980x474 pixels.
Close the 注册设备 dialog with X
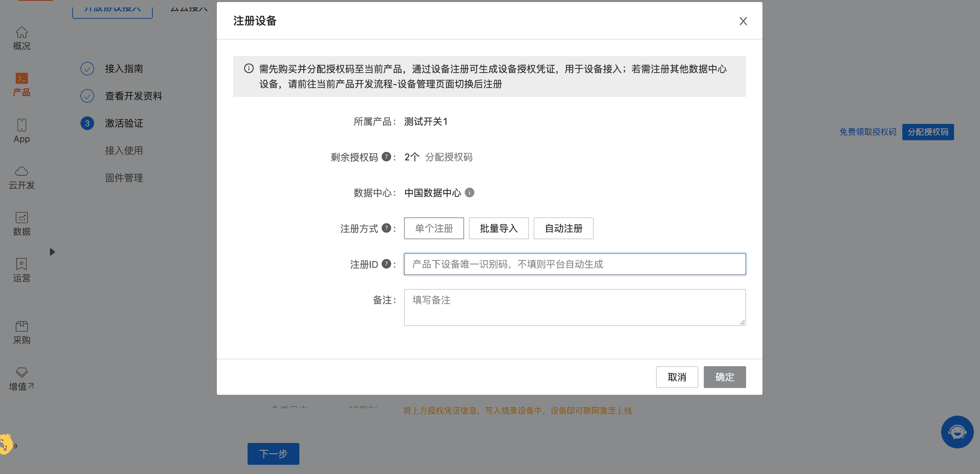click(x=743, y=21)
